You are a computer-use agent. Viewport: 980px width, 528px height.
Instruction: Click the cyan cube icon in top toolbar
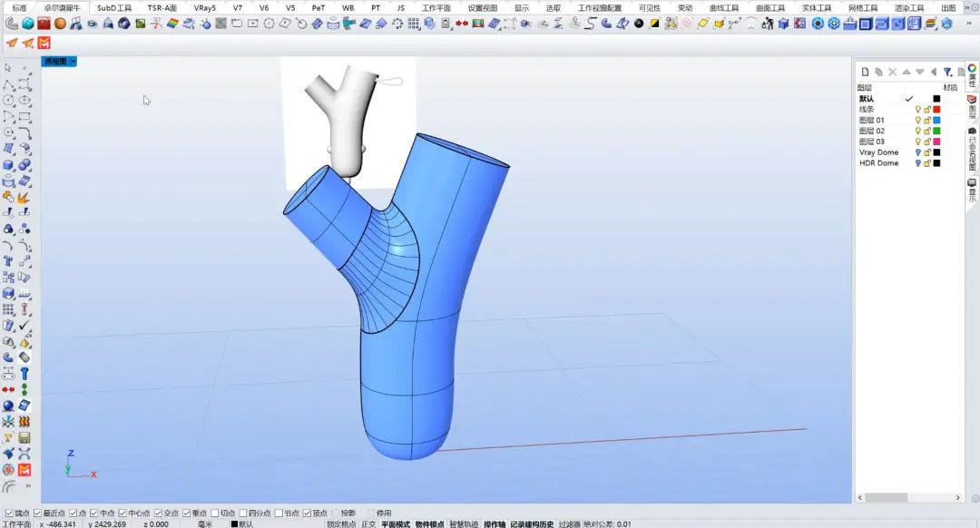(28, 24)
